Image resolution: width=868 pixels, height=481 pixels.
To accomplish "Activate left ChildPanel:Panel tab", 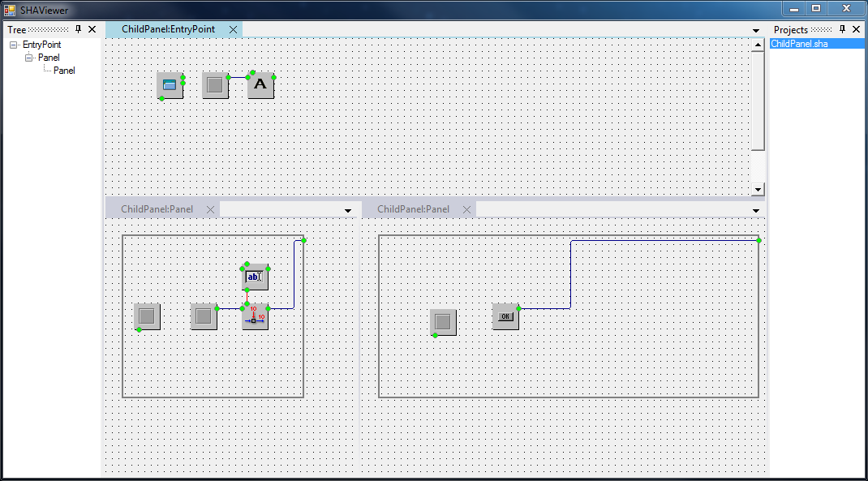I will [x=157, y=209].
